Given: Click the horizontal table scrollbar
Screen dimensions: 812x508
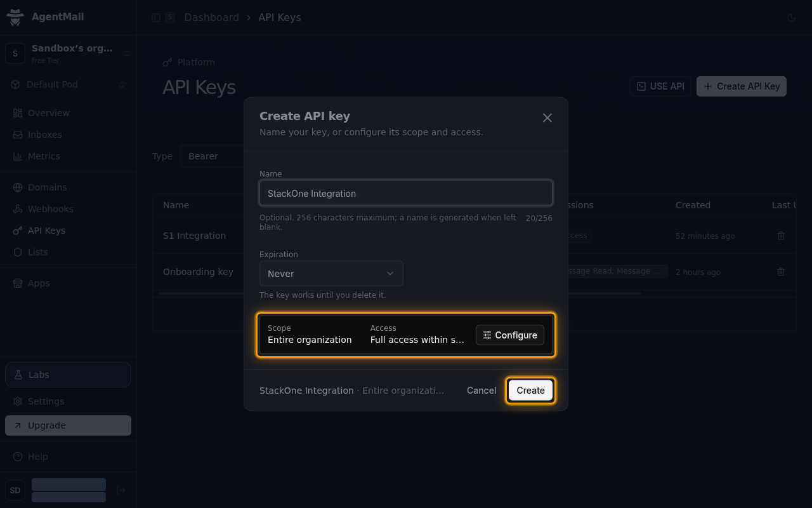Looking at the screenshot, I should click(400, 293).
